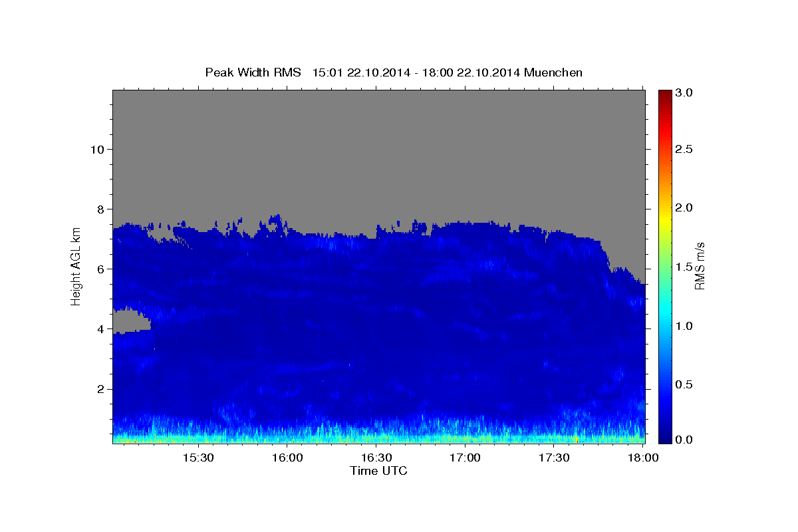The width and height of the screenshot is (798, 532).
Task: Click the height tick label 6
Action: coord(100,269)
